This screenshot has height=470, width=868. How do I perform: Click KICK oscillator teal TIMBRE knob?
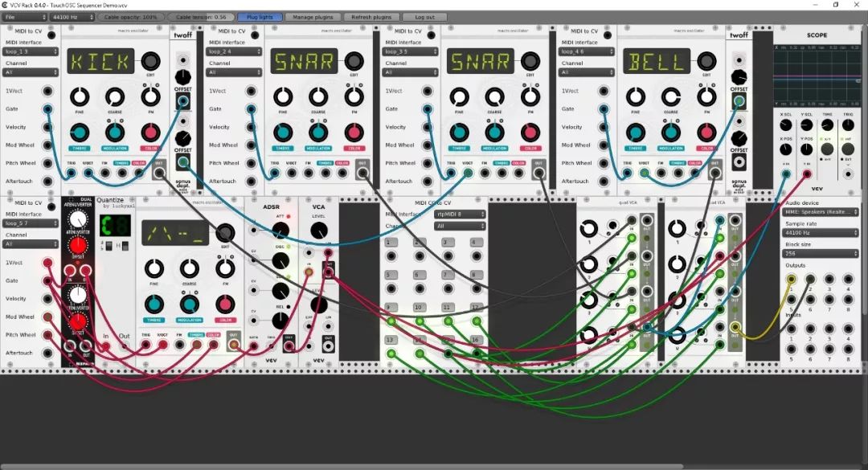pyautogui.click(x=80, y=133)
